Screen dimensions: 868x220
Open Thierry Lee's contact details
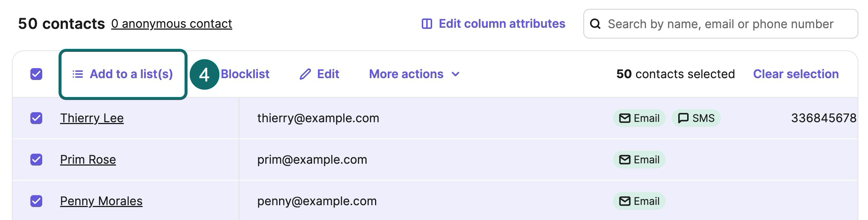pos(92,118)
